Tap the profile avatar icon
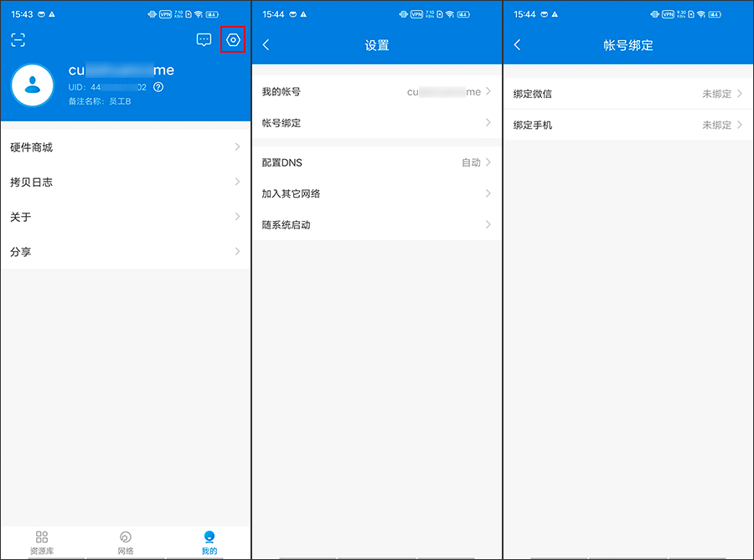This screenshot has height=560, width=754. coord(32,85)
